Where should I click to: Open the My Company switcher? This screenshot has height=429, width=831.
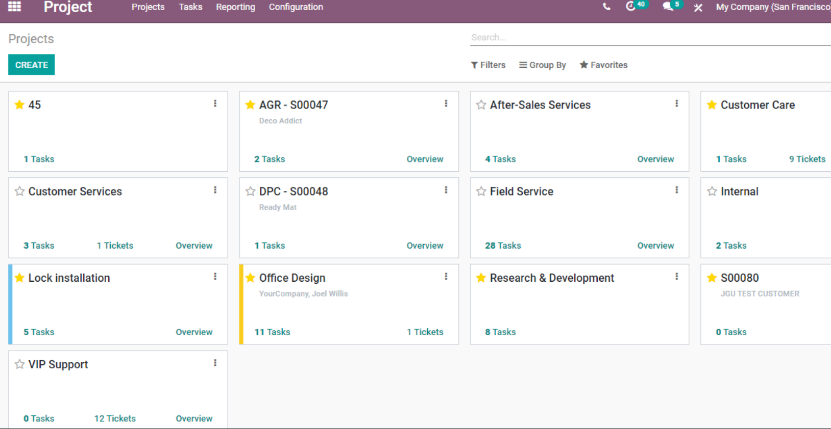point(773,7)
